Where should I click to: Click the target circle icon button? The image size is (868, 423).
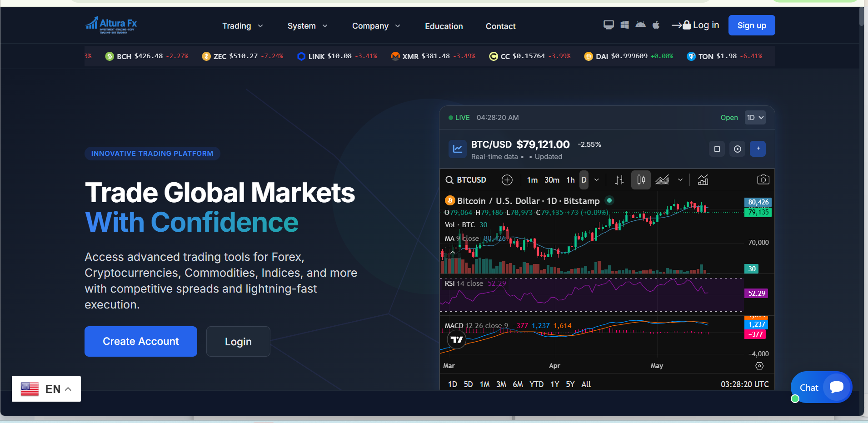[x=738, y=149]
